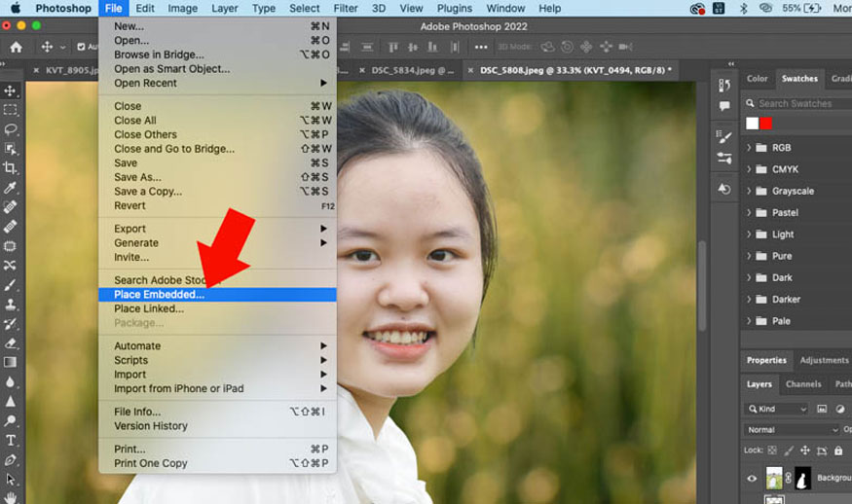Open the layer Kind filter dropdown
The height and width of the screenshot is (504, 852).
[x=776, y=409]
